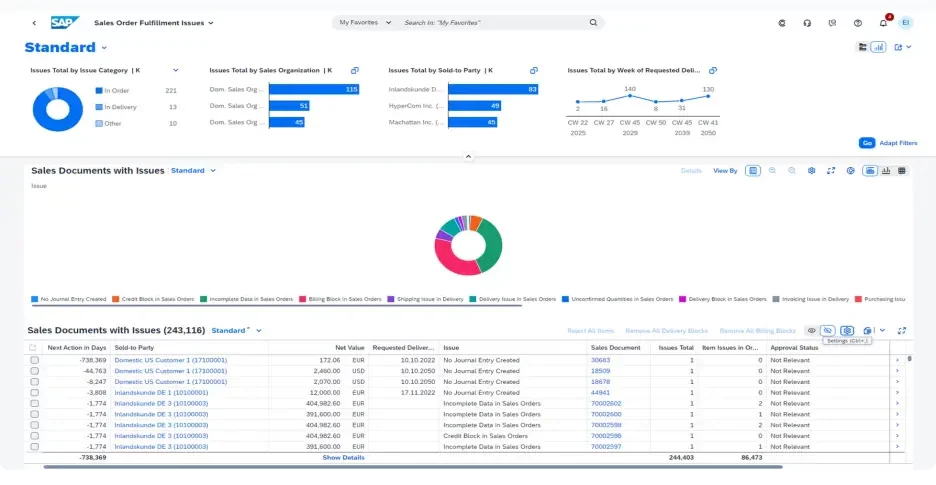936x485 pixels.
Task: Click export to spreadsheet icon
Action: pos(867,331)
